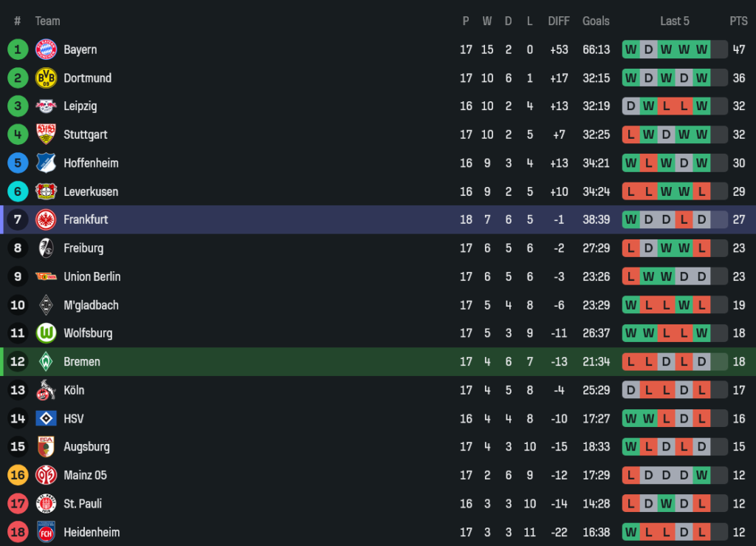Click the Goals column header
Viewport: 756px width, 546px height.
tap(596, 21)
